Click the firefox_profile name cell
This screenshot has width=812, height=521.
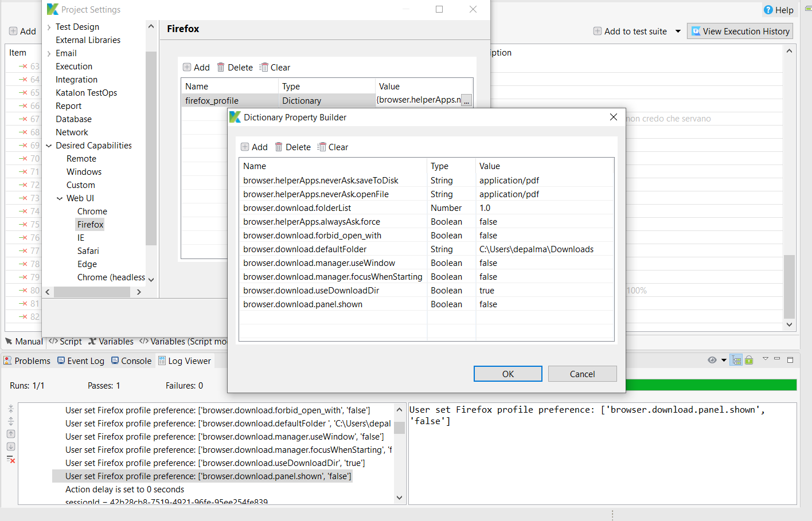tap(229, 101)
